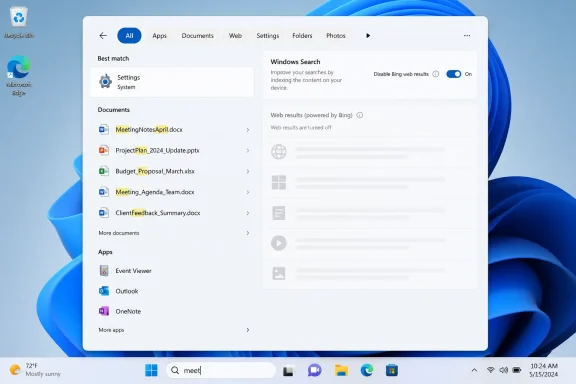This screenshot has height=384, width=576.
Task: Expand the More documents chevron
Action: [248, 233]
